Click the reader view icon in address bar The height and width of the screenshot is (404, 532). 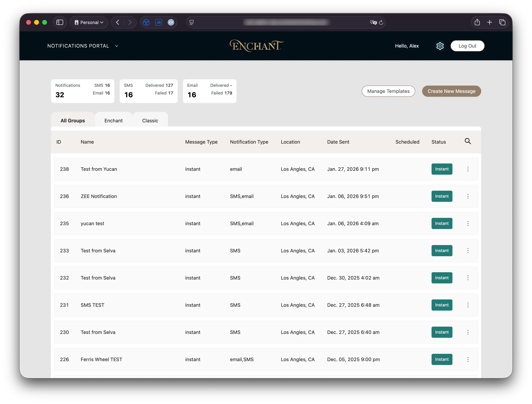191,22
